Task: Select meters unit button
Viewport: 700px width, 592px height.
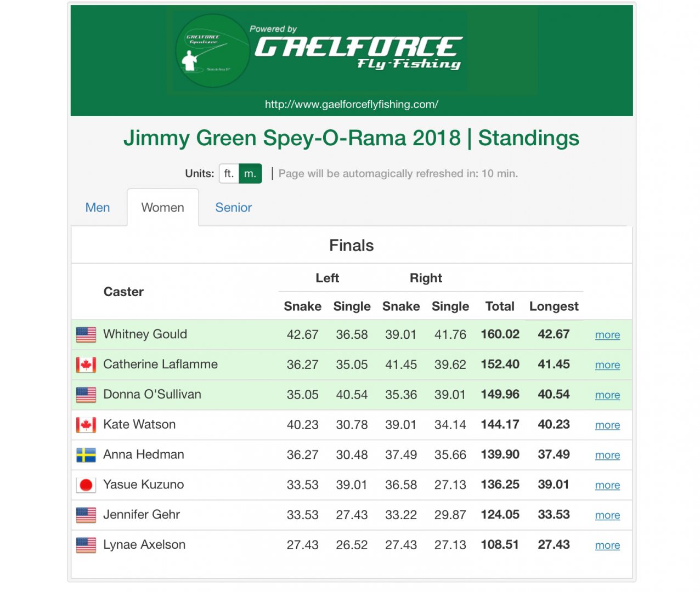Action: 250,174
